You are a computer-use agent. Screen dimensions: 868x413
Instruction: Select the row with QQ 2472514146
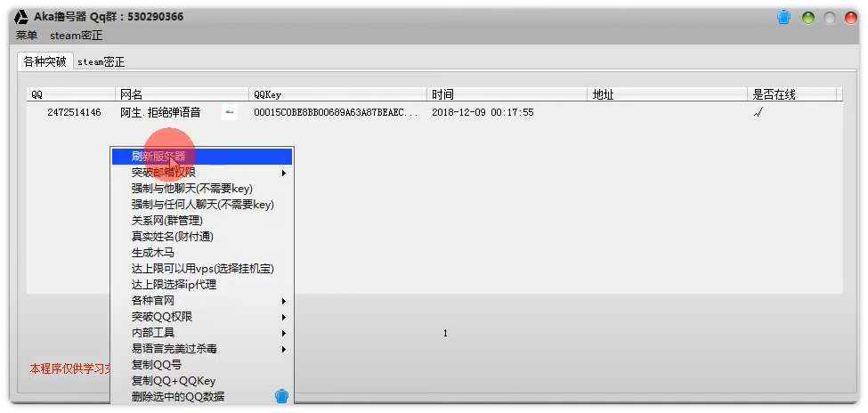click(x=74, y=113)
